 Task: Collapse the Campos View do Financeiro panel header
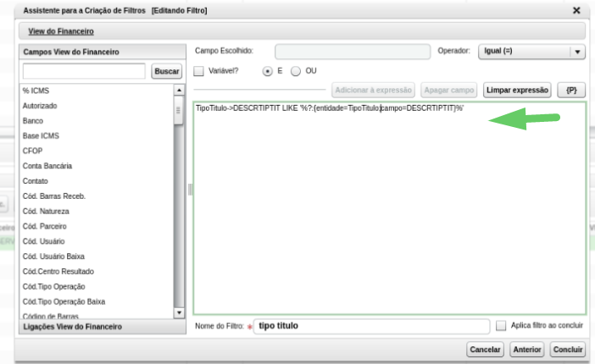point(103,52)
